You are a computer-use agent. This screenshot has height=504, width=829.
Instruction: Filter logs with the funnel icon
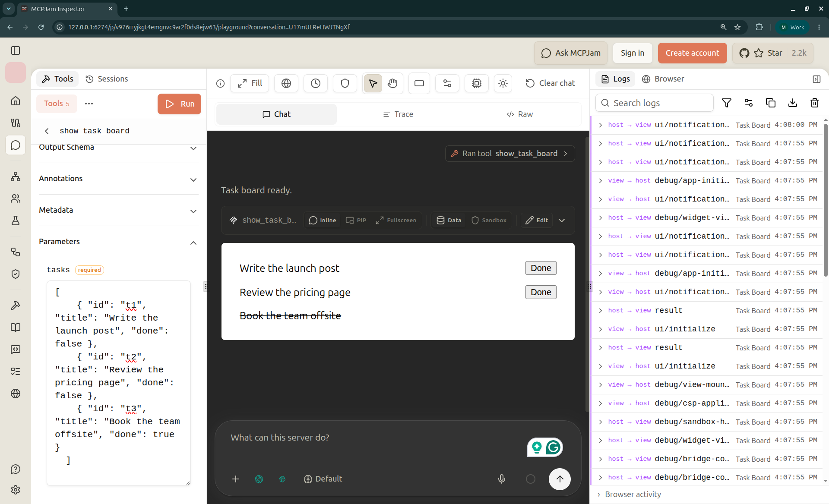pos(727,103)
